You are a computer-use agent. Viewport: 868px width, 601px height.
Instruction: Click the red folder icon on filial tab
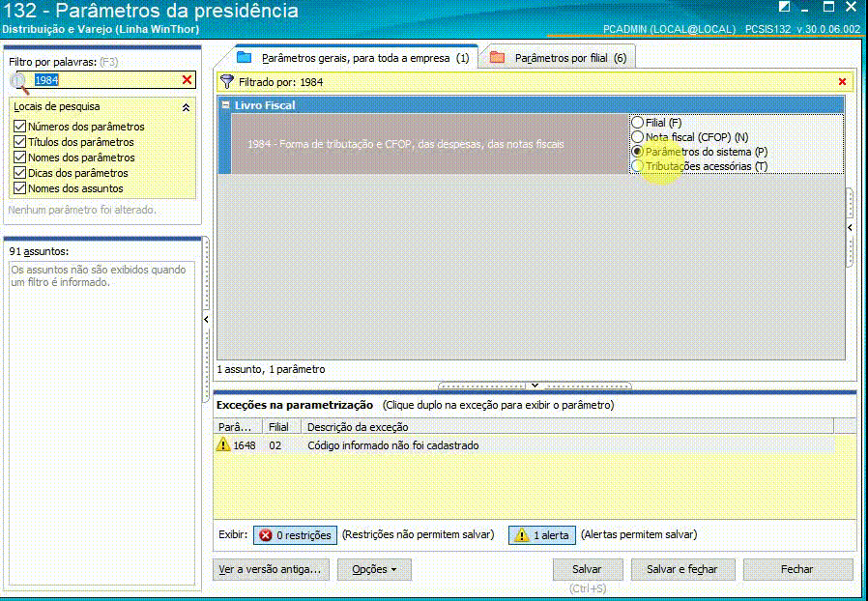pos(497,57)
